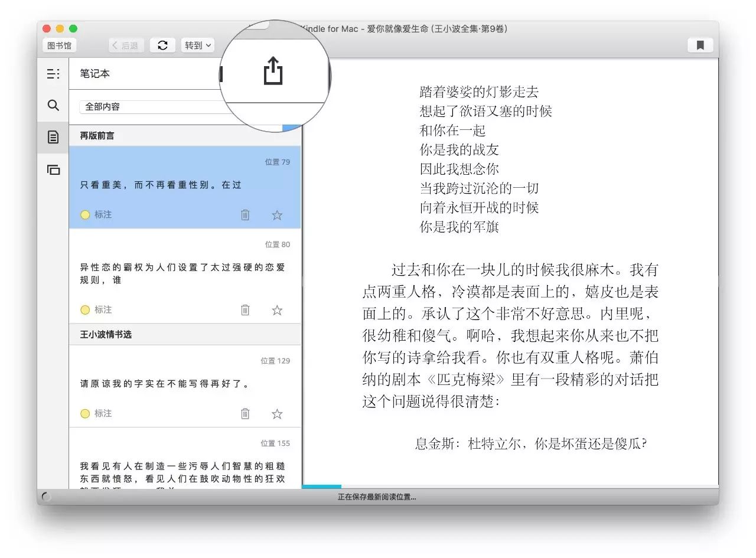This screenshot has height=558, width=756.
Task: Click the search magnifier icon in sidebar
Action: [53, 106]
